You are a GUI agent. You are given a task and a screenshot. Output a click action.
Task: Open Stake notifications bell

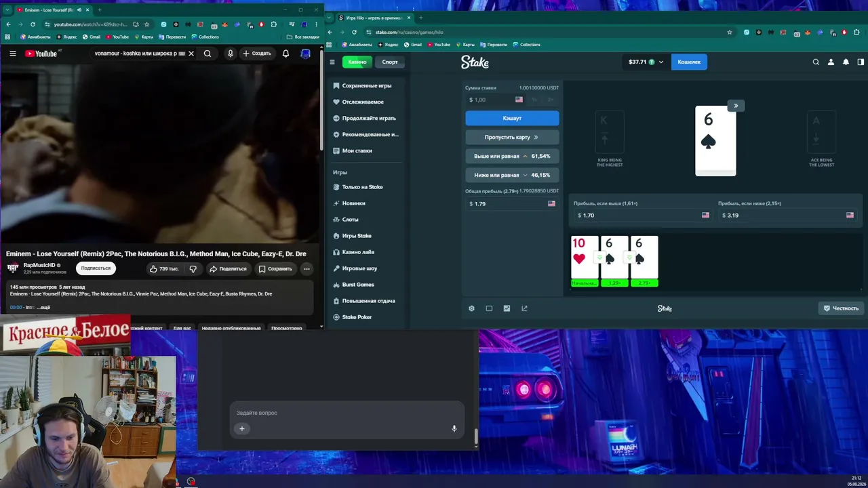pos(846,62)
